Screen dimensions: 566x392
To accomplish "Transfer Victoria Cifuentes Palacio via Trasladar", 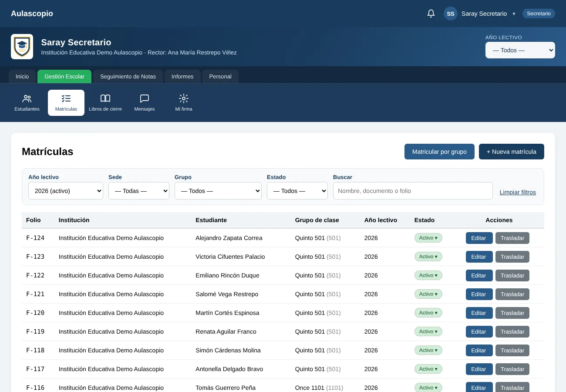I will [x=512, y=257].
